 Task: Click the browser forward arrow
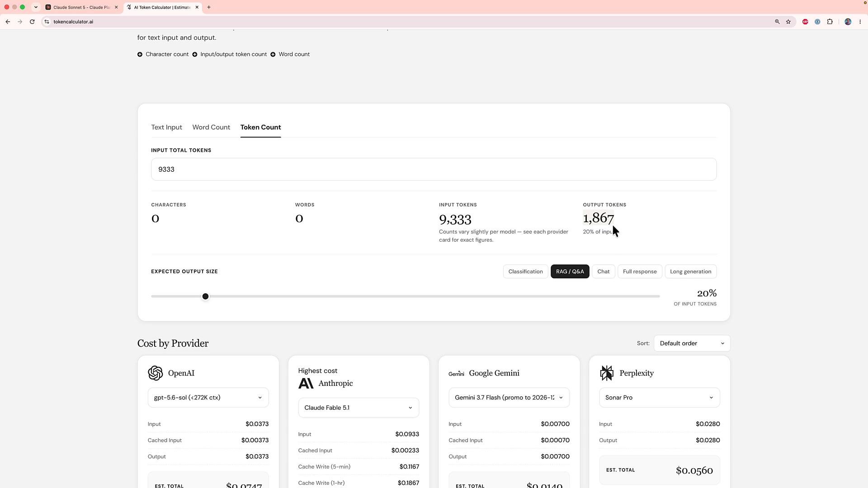pos(20,22)
